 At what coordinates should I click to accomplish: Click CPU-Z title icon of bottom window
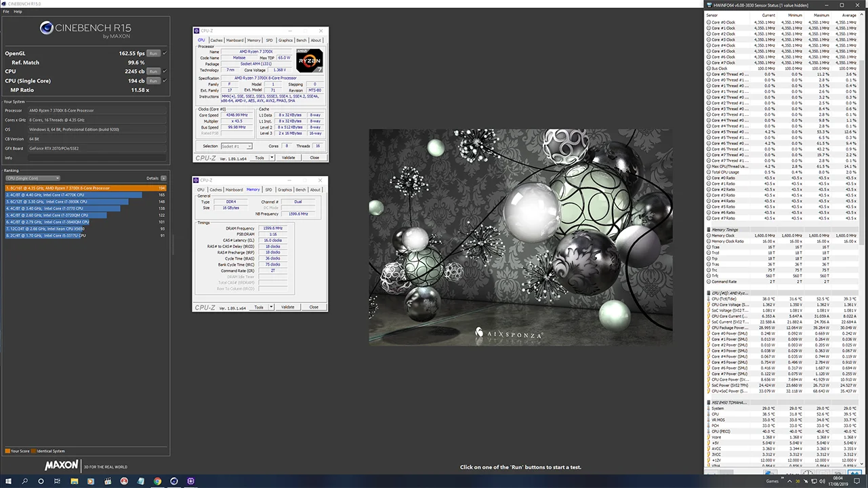pyautogui.click(x=196, y=180)
